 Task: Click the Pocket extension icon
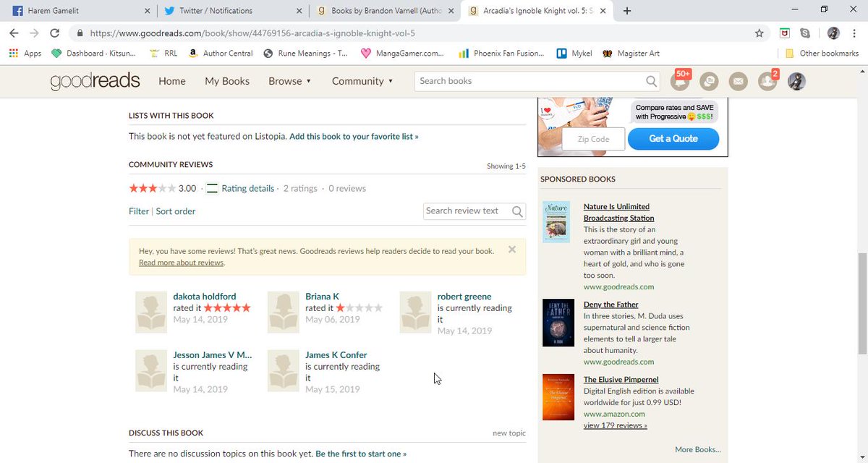tap(784, 33)
